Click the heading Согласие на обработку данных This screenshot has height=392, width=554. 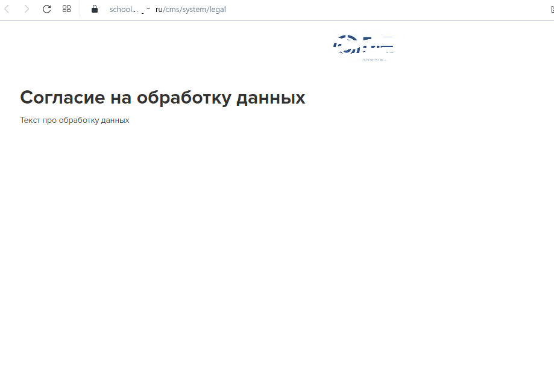click(163, 97)
